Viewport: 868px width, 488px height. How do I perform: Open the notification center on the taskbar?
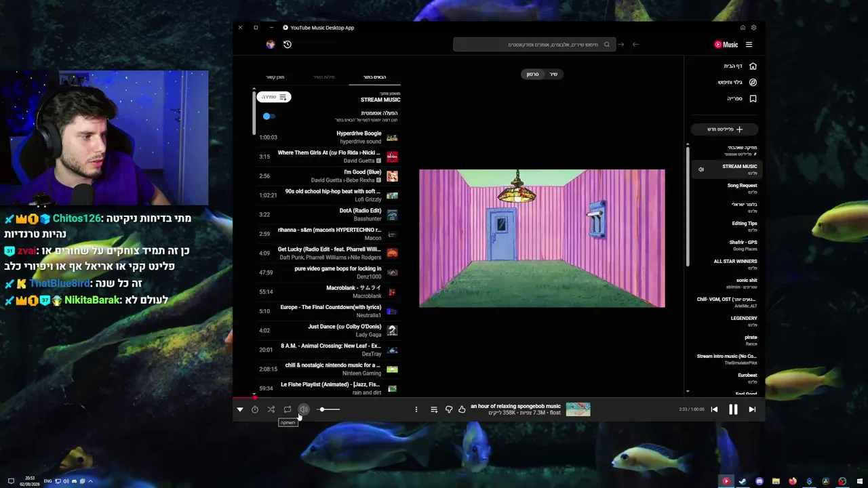point(11,481)
